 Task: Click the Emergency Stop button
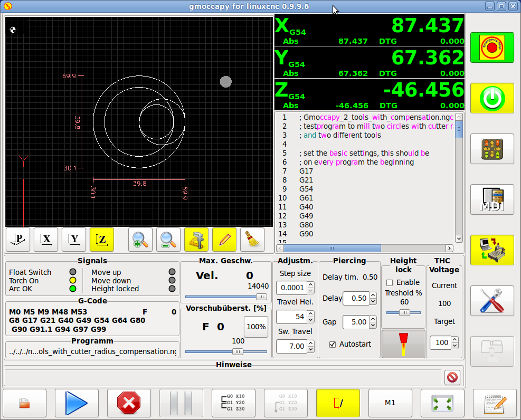point(492,47)
